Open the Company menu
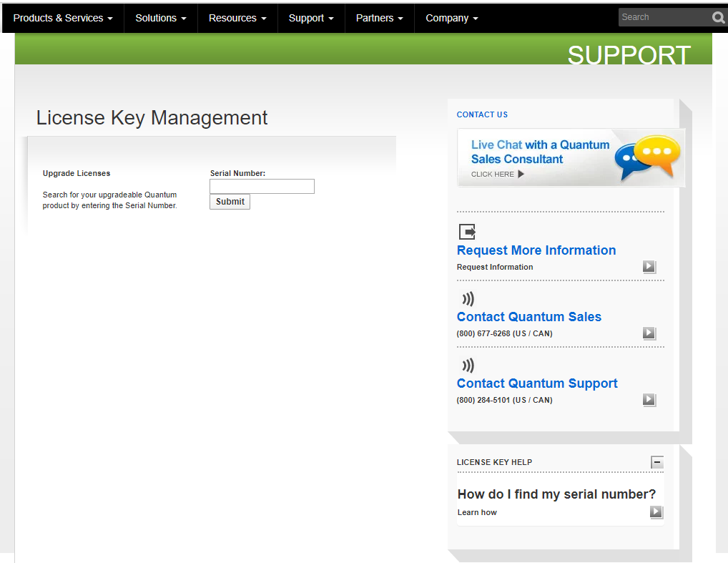This screenshot has width=728, height=563. click(452, 18)
